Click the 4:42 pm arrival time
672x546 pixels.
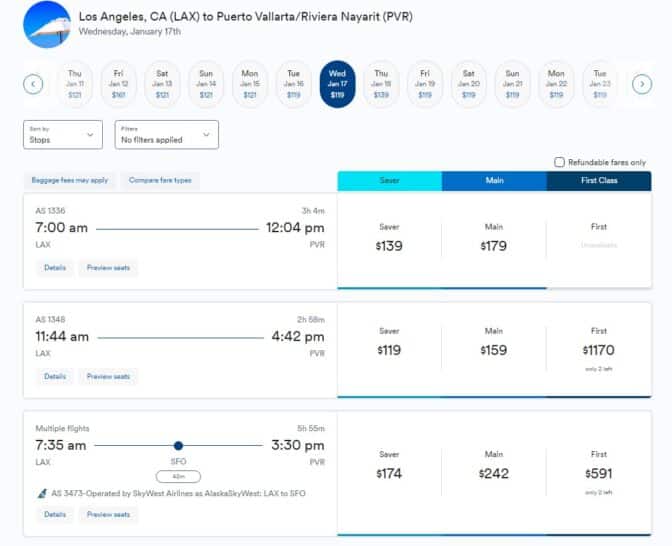[x=298, y=337]
